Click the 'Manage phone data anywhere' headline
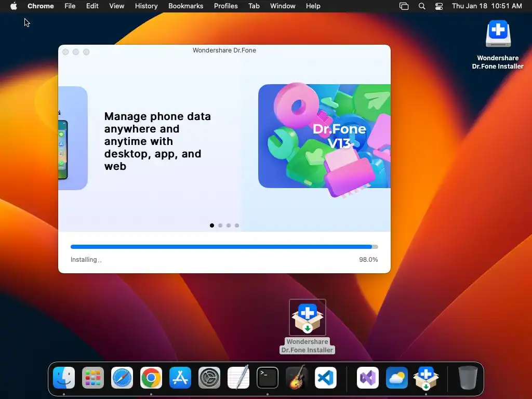The height and width of the screenshot is (399, 532). click(x=157, y=141)
